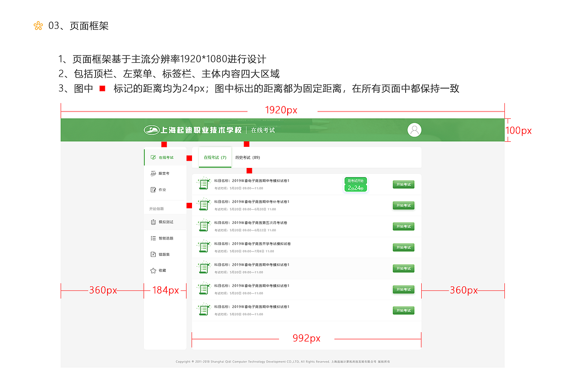Open 收藏 star item in the left menu
This screenshot has width=588, height=390.
[165, 271]
